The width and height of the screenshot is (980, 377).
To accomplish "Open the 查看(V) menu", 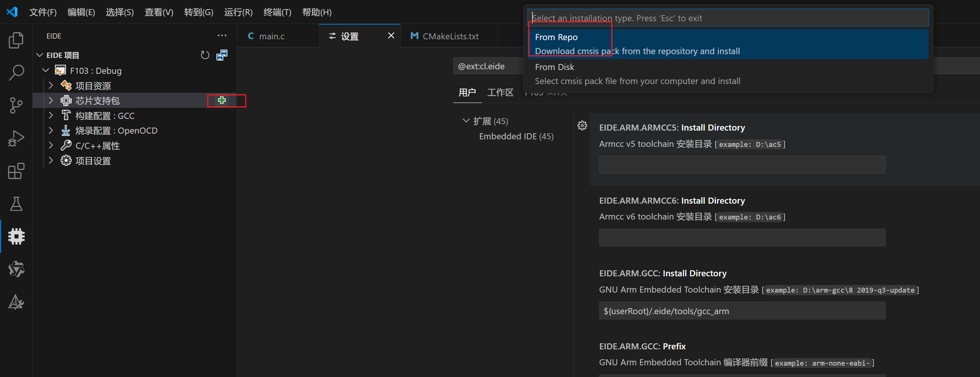I will (159, 12).
